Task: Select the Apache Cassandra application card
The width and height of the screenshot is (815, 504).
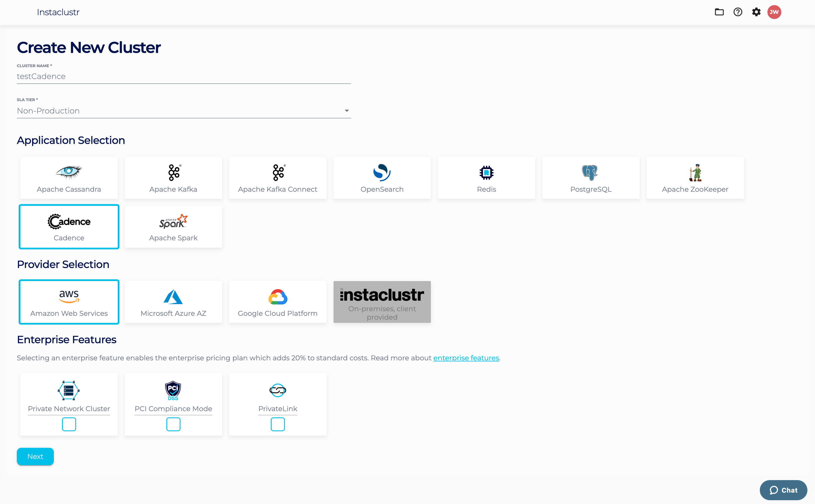Action: 69,178
